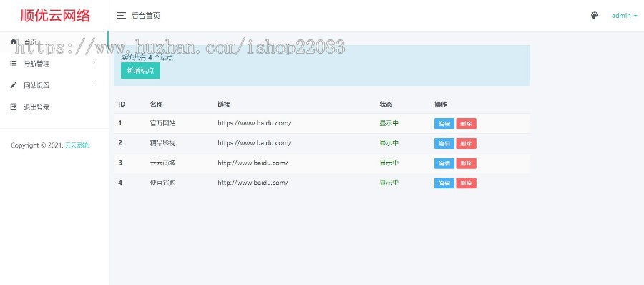Expand the 网站设置 submenu arrow
Screen dimensions: 644x285
tap(94, 84)
